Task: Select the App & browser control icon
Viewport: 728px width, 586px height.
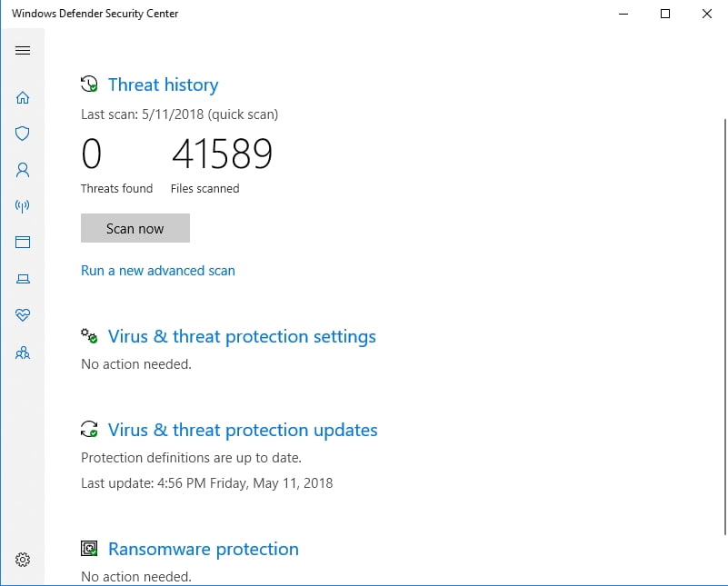Action: point(23,243)
